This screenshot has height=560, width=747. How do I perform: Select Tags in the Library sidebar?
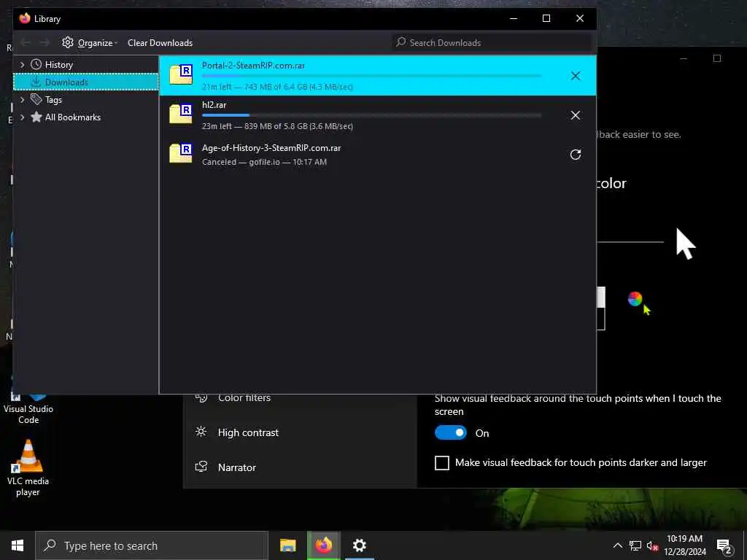click(53, 99)
